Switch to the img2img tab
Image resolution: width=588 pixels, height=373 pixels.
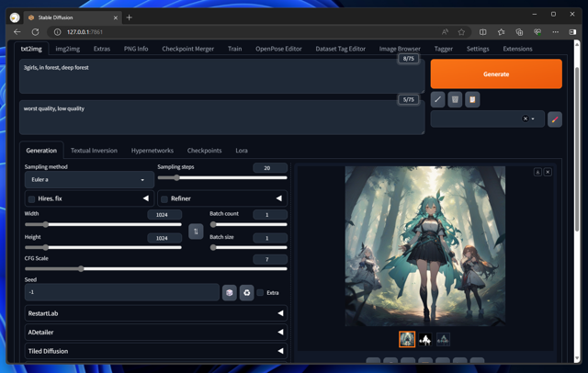click(67, 49)
